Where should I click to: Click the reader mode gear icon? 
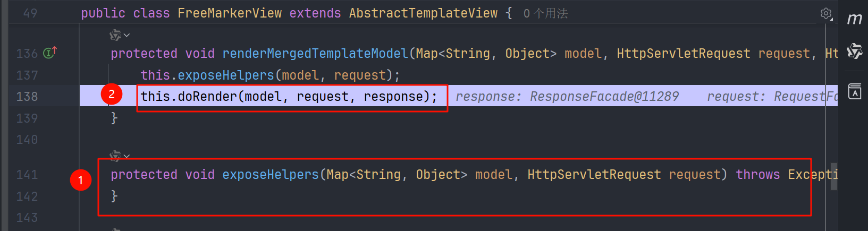(x=826, y=13)
